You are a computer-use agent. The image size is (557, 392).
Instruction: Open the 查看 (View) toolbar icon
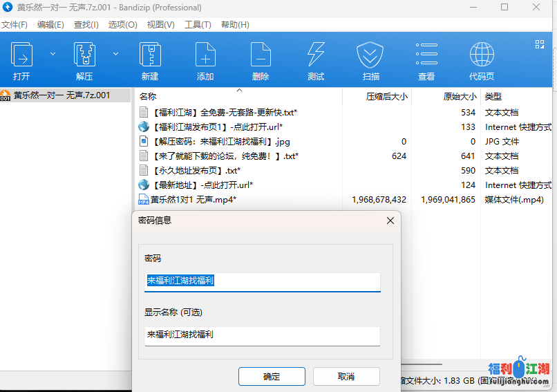click(x=426, y=55)
